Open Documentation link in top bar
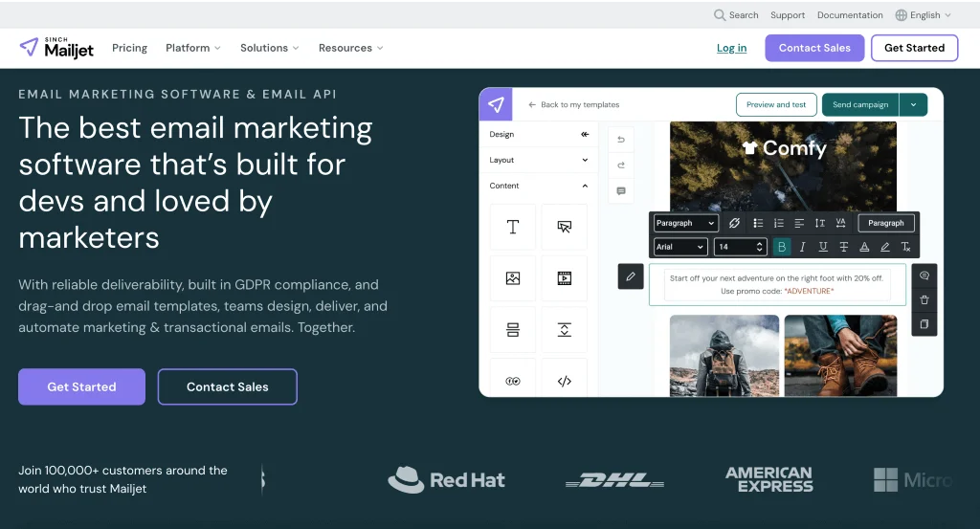 click(850, 15)
